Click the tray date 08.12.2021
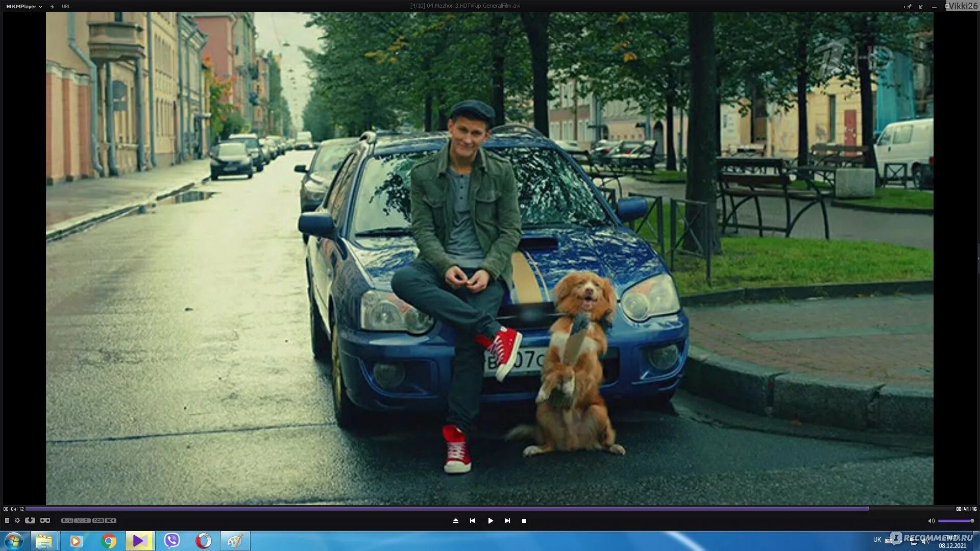 click(x=952, y=545)
